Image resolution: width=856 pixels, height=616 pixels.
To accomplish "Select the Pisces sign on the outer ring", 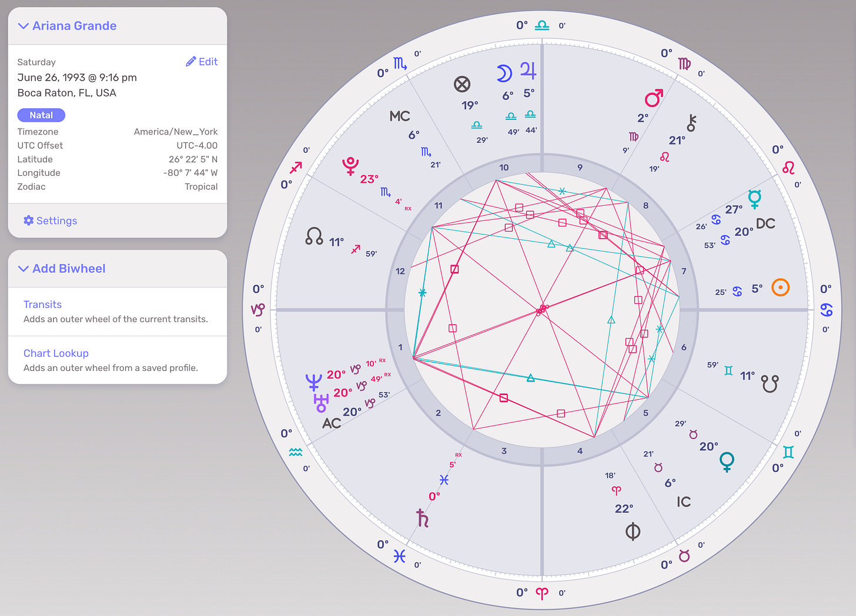I will pos(400,556).
